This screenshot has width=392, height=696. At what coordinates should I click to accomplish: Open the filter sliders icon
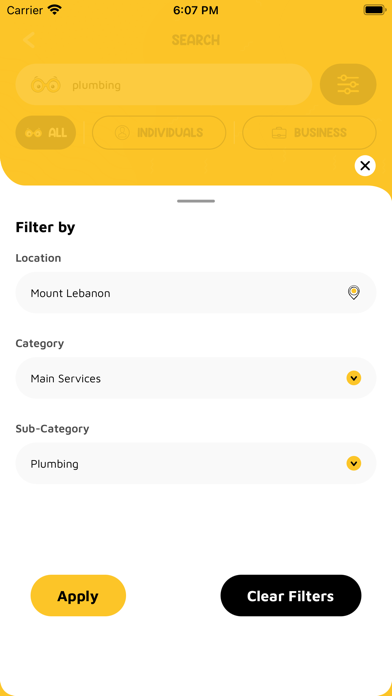pyautogui.click(x=348, y=84)
